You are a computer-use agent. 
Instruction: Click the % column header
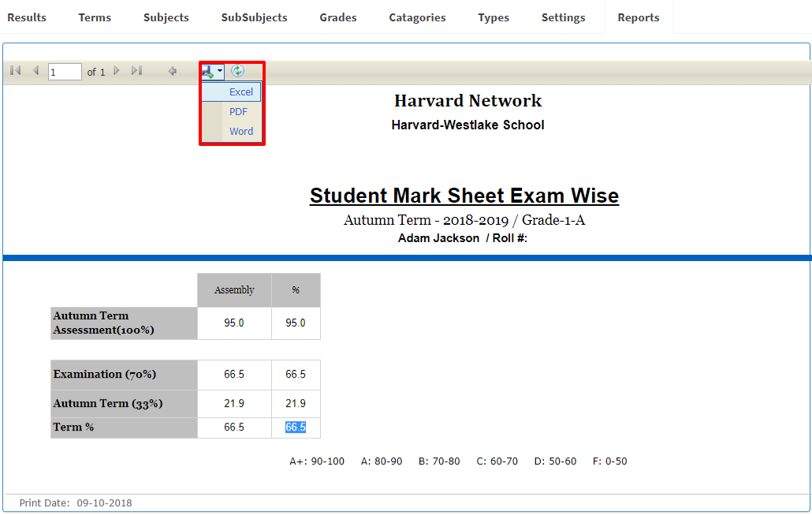coord(296,290)
